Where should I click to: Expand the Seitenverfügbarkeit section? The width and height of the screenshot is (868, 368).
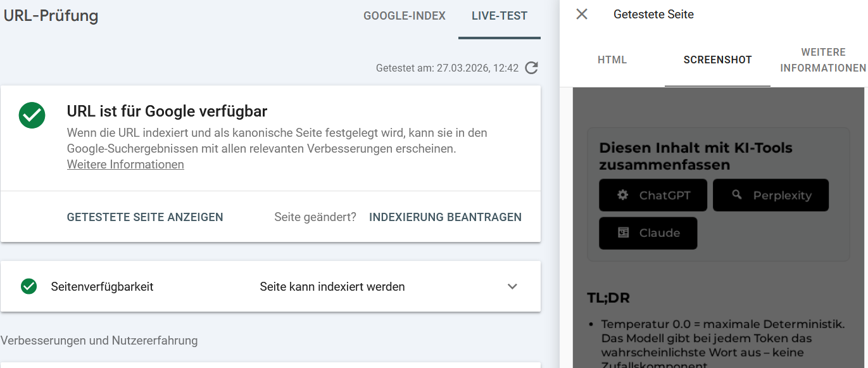click(512, 286)
